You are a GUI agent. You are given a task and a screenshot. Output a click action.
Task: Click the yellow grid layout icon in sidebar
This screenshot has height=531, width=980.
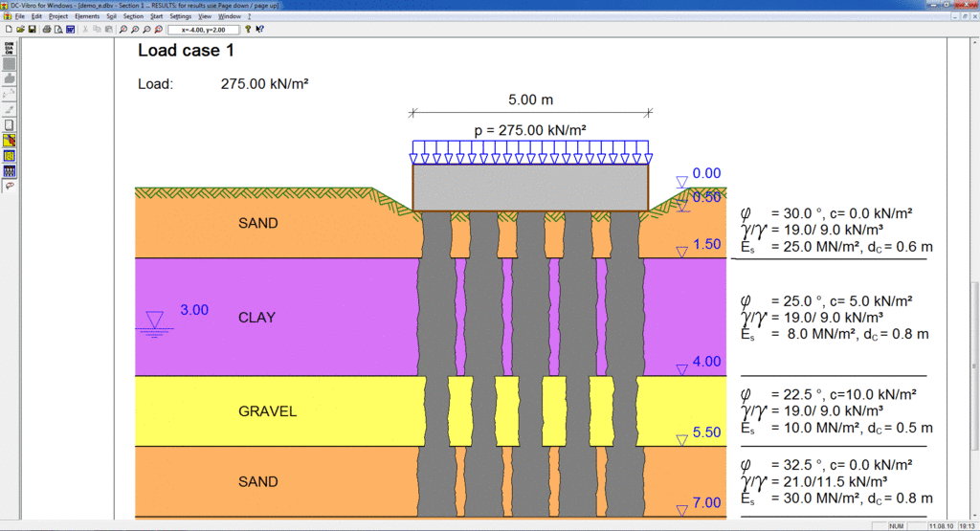(x=10, y=156)
